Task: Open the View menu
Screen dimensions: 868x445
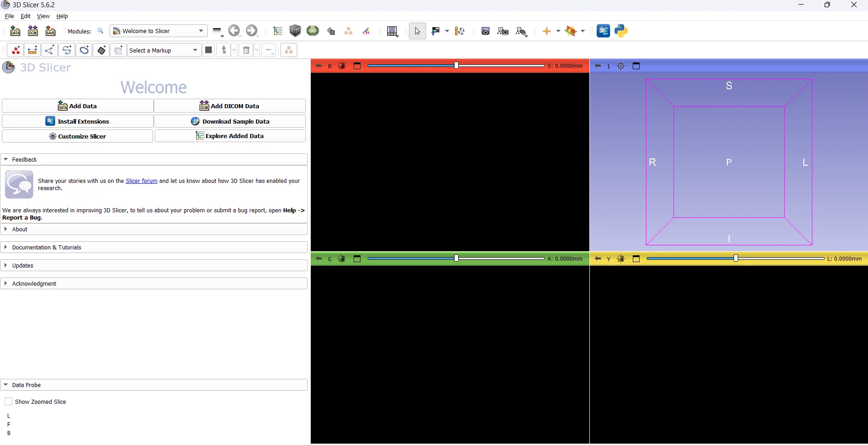Action: pyautogui.click(x=43, y=16)
